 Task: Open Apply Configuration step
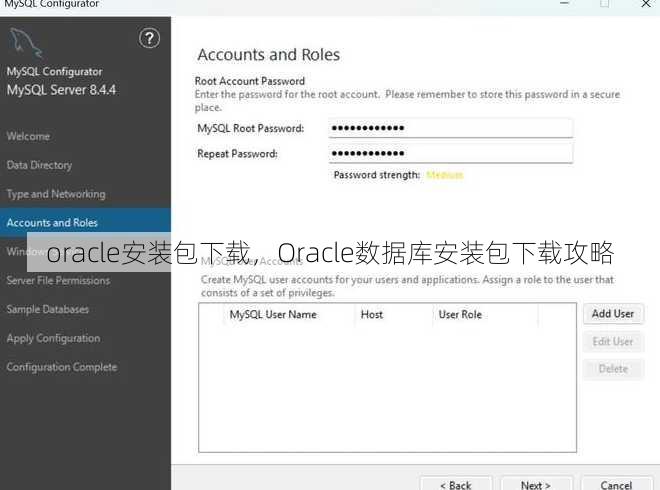pos(53,338)
